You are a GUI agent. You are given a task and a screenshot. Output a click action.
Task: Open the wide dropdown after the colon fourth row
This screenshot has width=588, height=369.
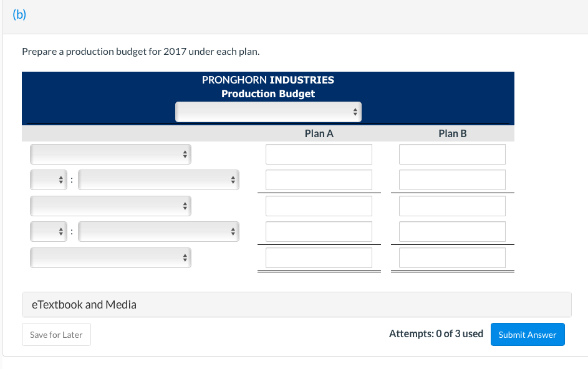click(x=158, y=231)
